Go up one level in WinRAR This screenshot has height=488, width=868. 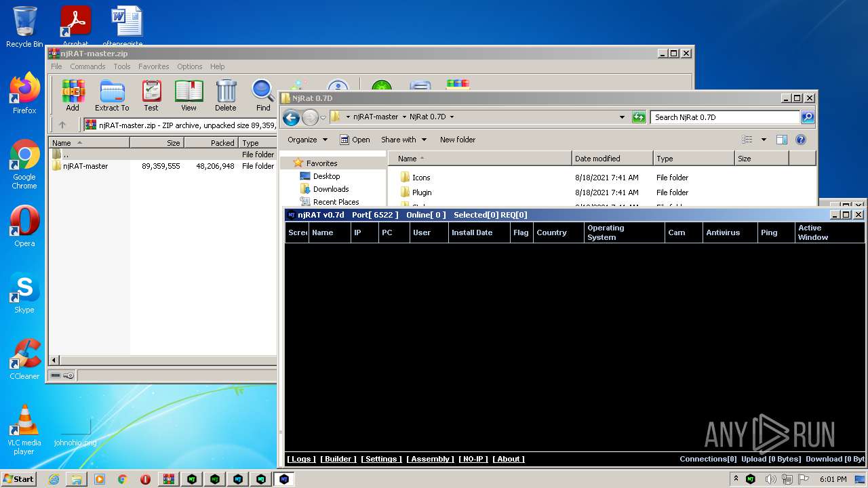pos(62,125)
